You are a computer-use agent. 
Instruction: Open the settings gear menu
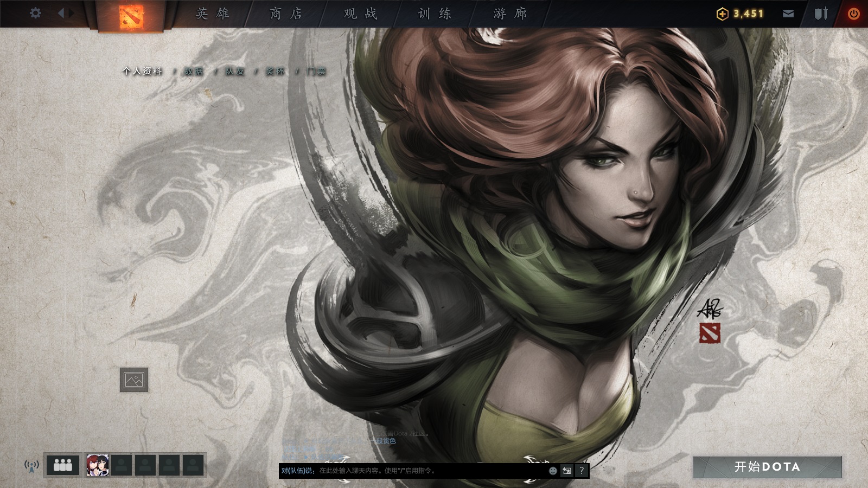pos(36,14)
